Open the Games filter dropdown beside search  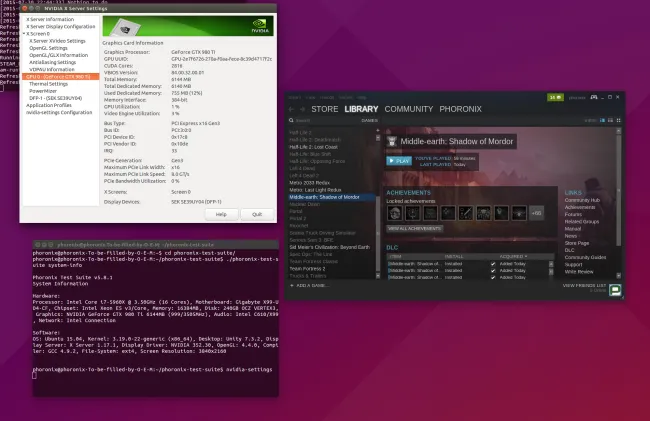tap(369, 120)
